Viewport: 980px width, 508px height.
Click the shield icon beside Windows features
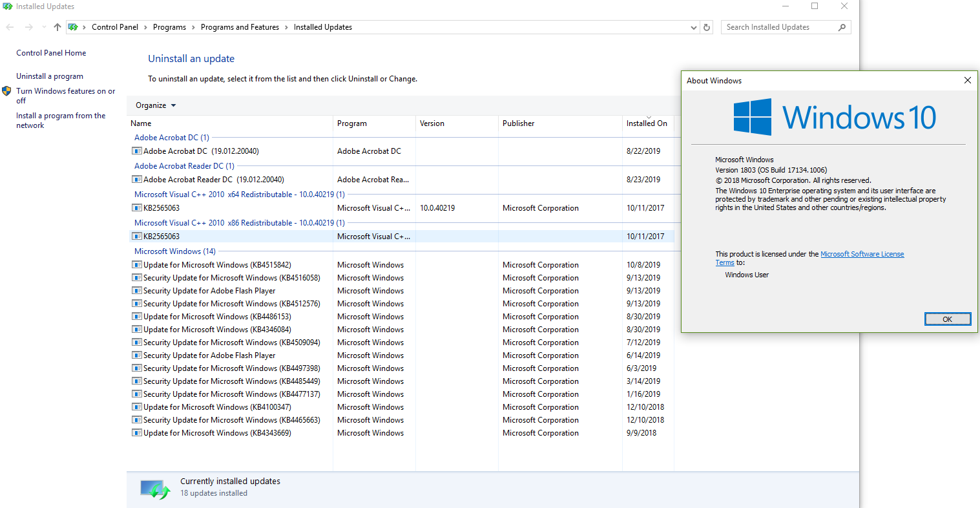tap(7, 91)
